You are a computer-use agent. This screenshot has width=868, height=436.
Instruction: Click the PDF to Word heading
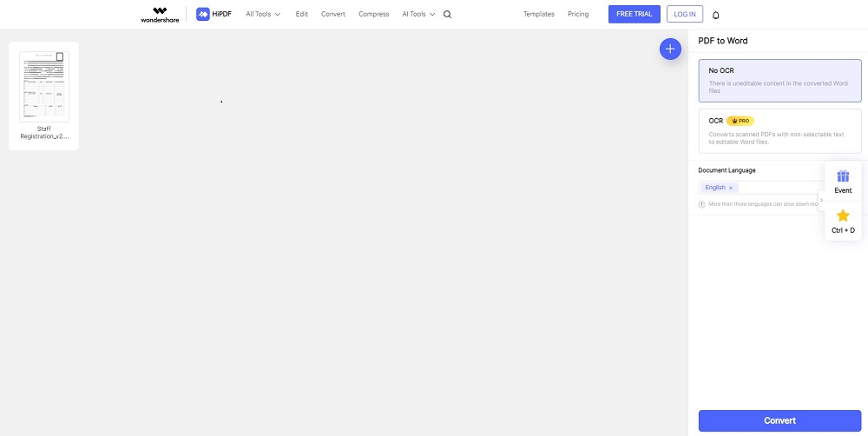[x=723, y=41]
